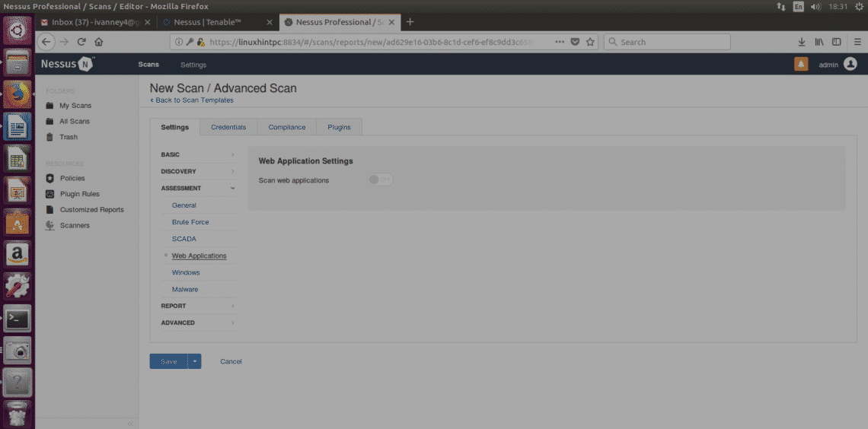Open the General assessment settings
The image size is (868, 429).
click(184, 205)
